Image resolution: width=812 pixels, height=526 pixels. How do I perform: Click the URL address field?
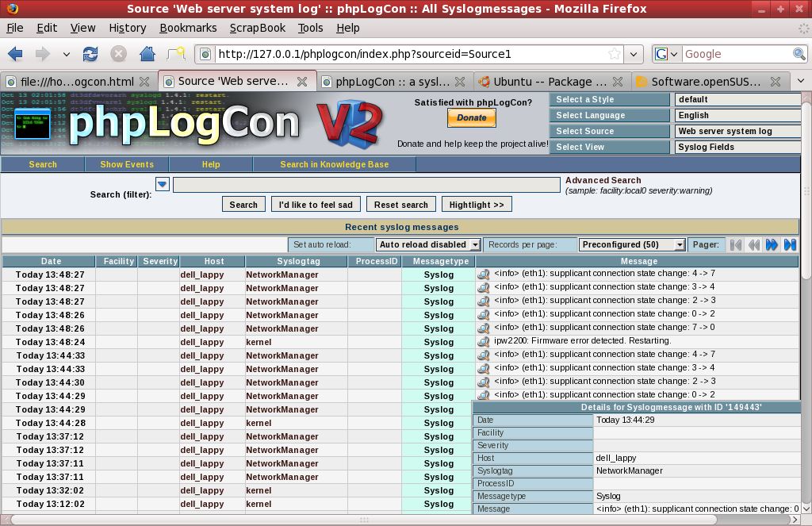click(x=411, y=54)
